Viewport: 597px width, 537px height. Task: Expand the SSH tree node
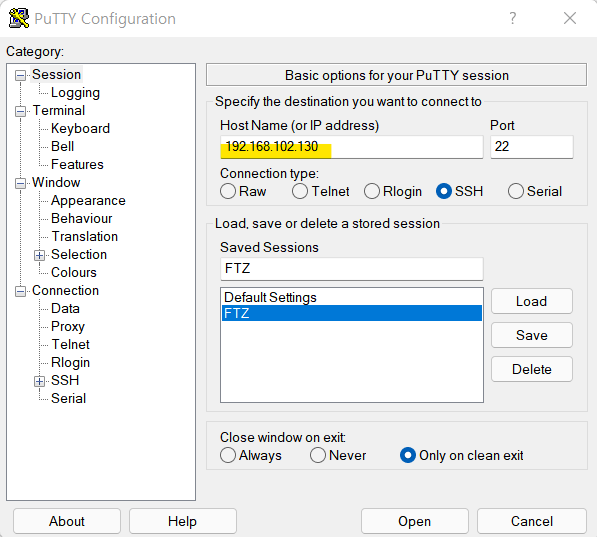tap(39, 381)
